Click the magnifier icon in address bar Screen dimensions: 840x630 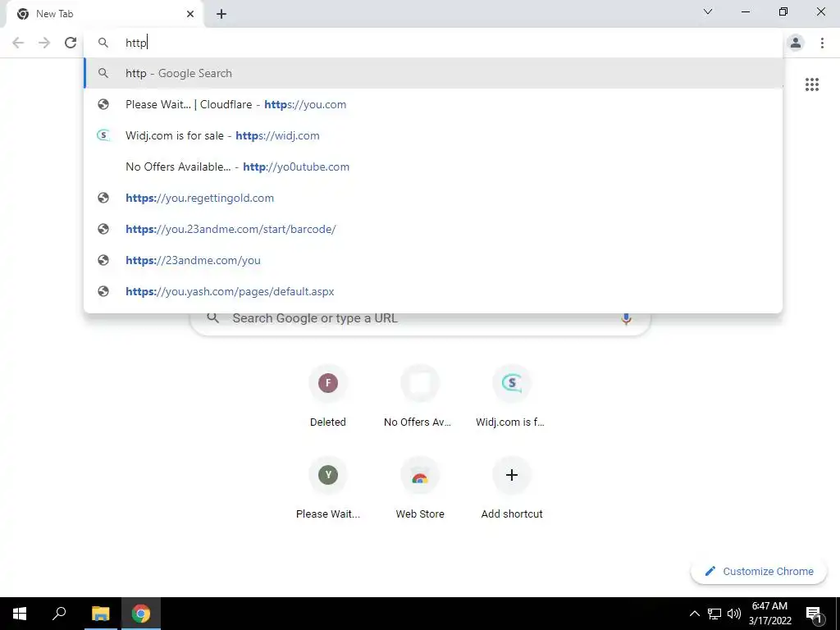click(103, 43)
